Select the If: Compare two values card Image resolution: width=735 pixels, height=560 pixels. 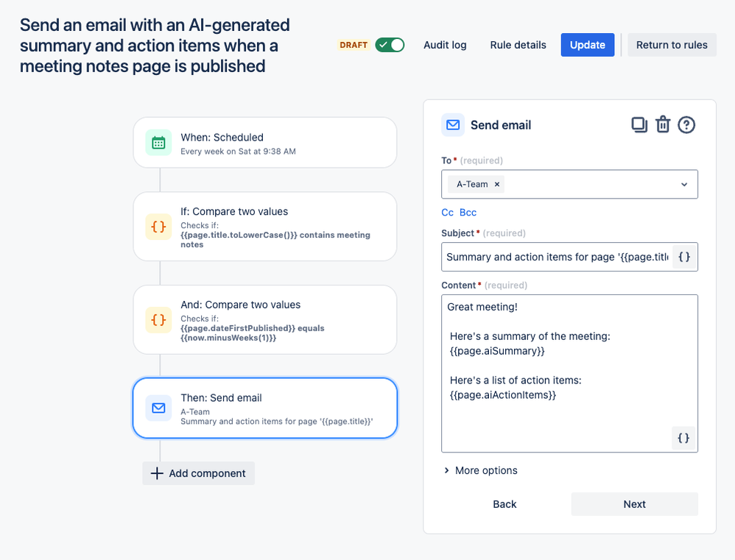pyautogui.click(x=265, y=227)
